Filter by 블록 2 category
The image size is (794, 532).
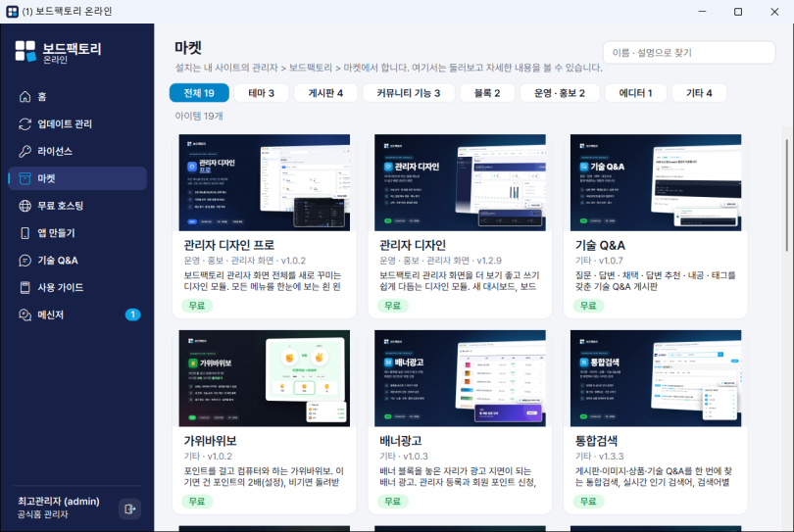[x=487, y=93]
